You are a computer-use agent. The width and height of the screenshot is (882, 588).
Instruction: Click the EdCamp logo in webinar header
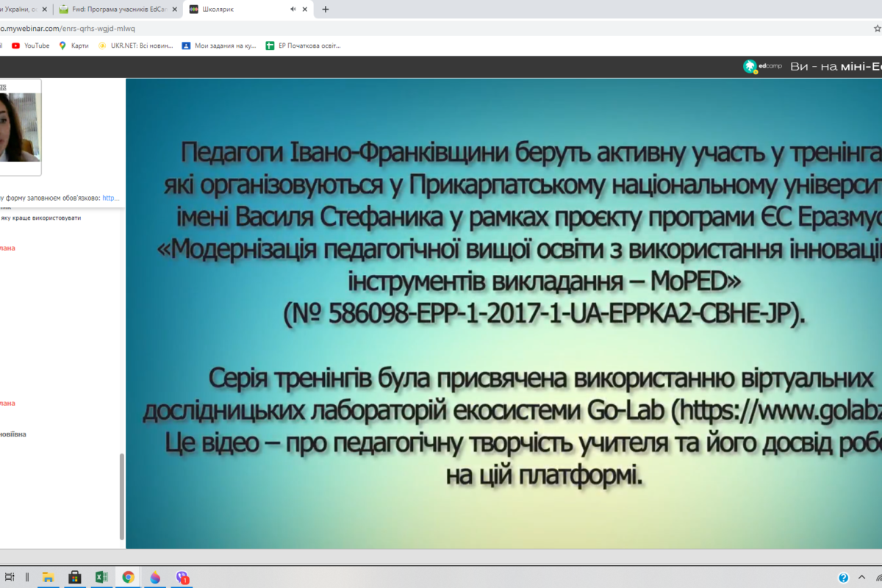(x=762, y=67)
